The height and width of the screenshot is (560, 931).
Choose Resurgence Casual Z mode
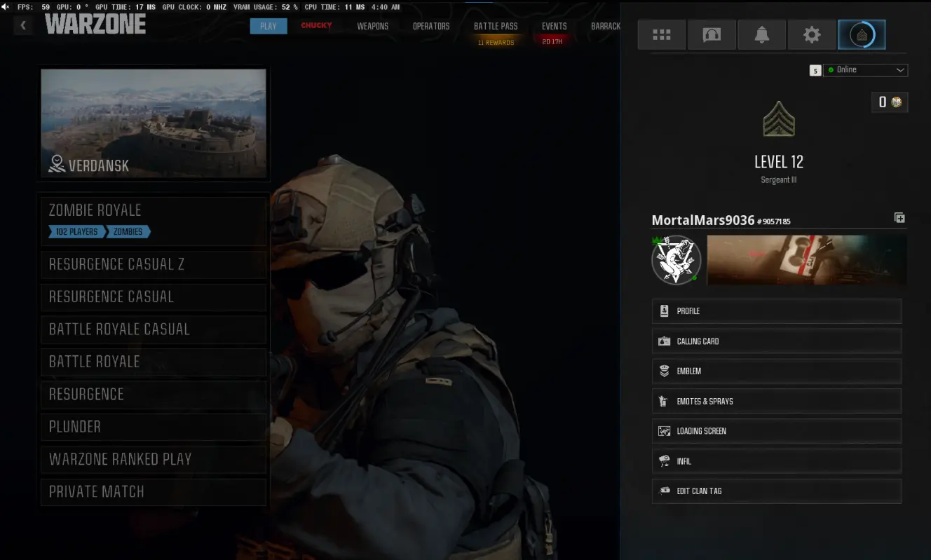point(154,264)
